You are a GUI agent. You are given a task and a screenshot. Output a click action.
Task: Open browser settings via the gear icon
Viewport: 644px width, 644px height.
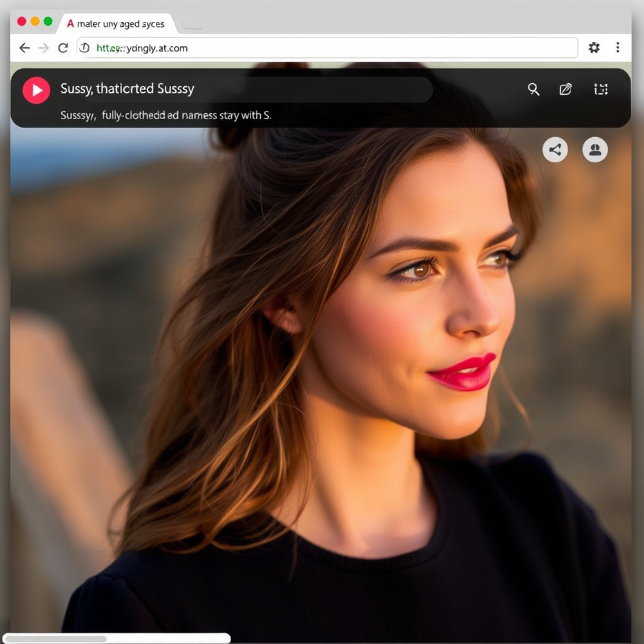click(x=593, y=48)
